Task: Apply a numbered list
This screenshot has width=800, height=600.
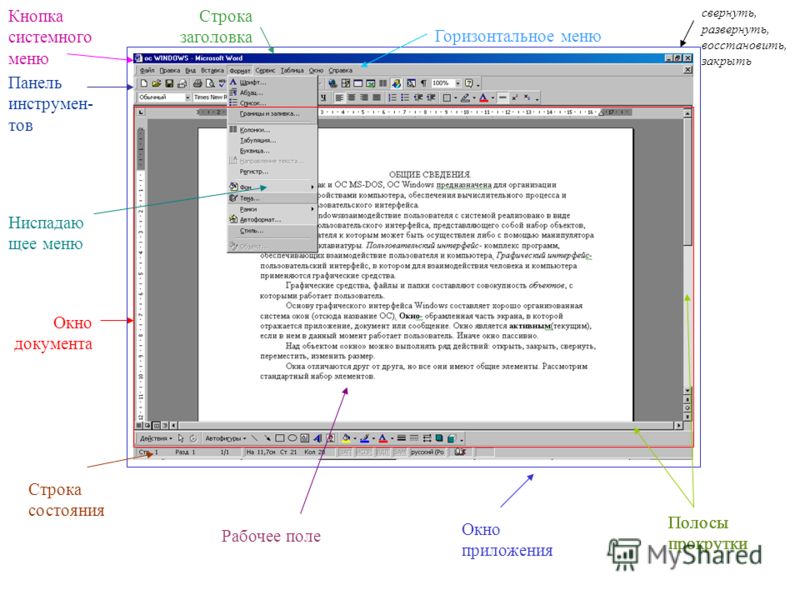Action: [x=392, y=97]
